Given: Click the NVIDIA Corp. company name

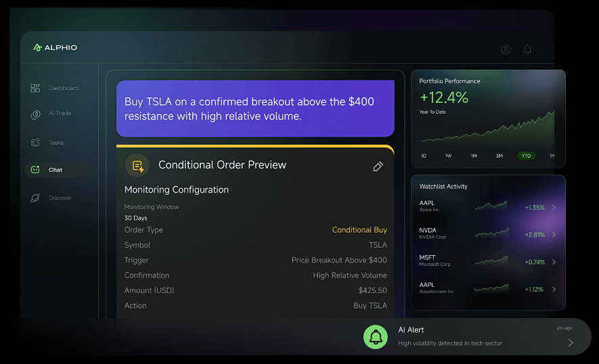Looking at the screenshot, I should coord(432,237).
